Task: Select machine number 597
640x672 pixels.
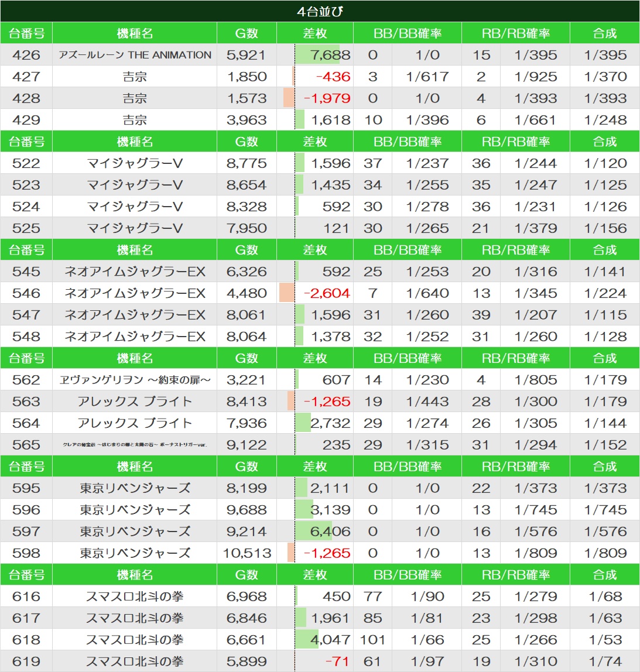Action: click(26, 532)
